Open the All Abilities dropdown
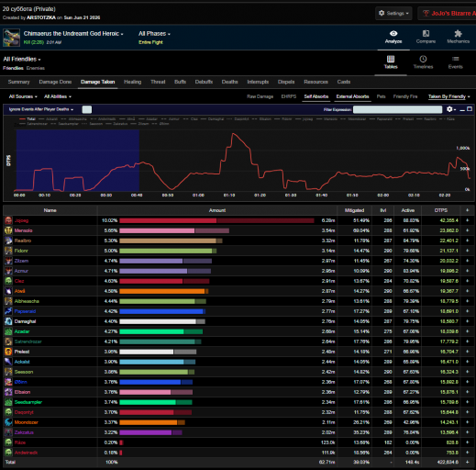The width and height of the screenshot is (476, 470). click(x=58, y=96)
